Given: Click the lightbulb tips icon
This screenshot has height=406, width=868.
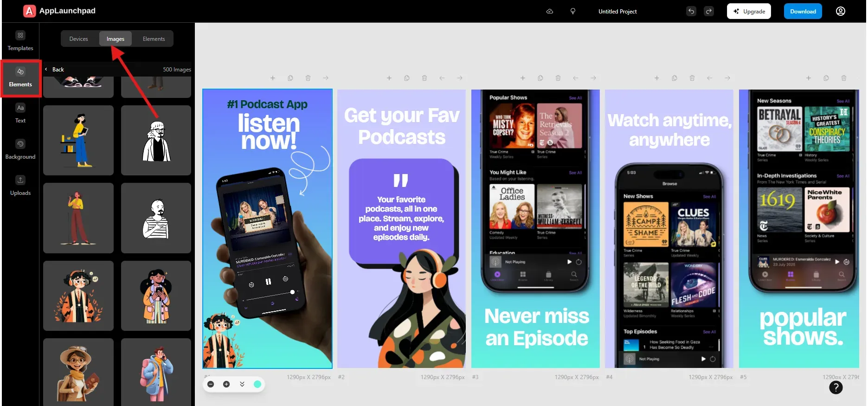Looking at the screenshot, I should (573, 11).
